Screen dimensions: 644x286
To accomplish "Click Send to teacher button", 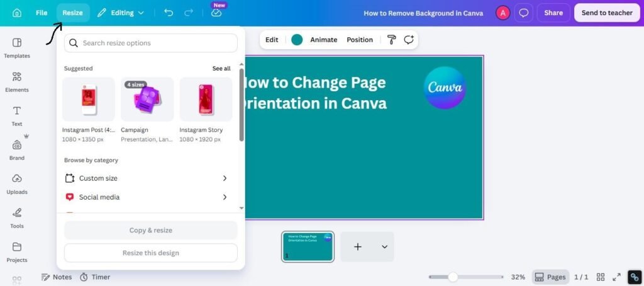I will [607, 13].
